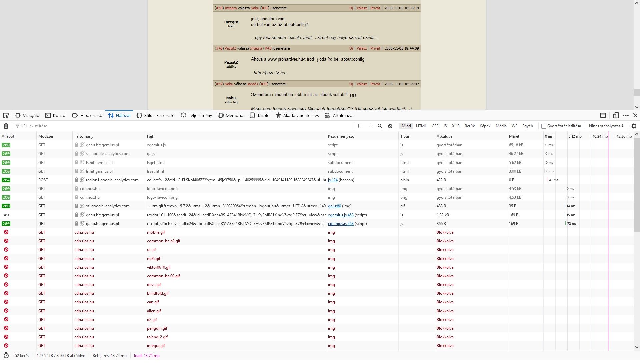Click Válasz link on PazsitZ's post
Screen dimensions: 640x364
361,48
